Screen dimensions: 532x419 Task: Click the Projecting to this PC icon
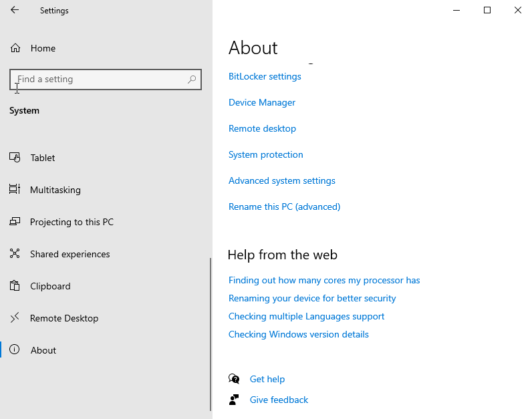click(15, 222)
